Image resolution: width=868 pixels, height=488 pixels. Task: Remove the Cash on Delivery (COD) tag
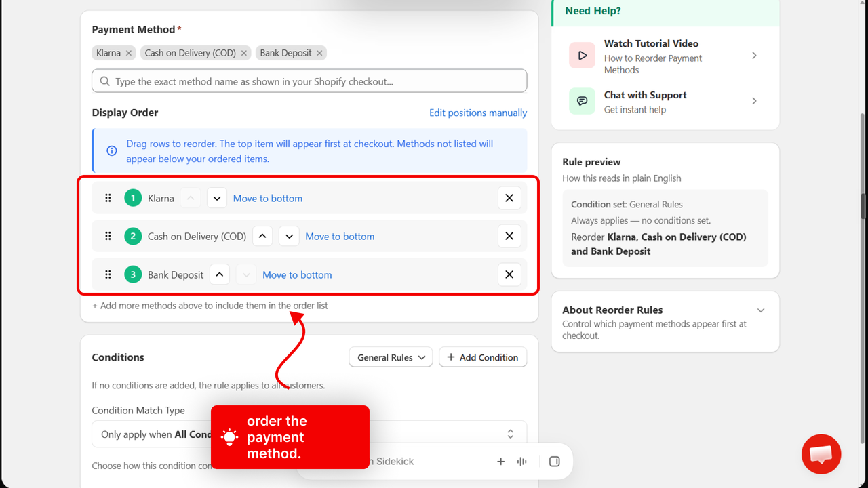tap(244, 53)
